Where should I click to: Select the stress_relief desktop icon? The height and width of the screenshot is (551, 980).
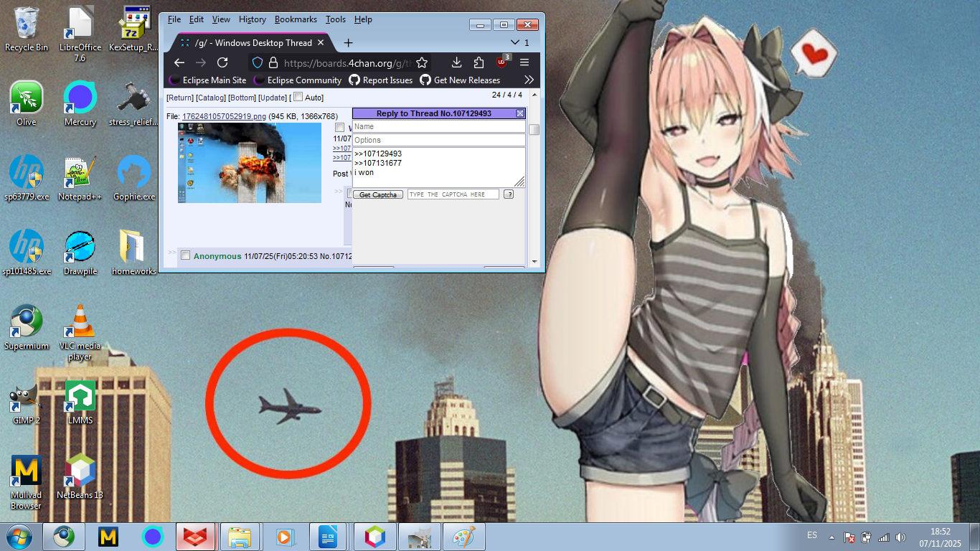click(134, 104)
